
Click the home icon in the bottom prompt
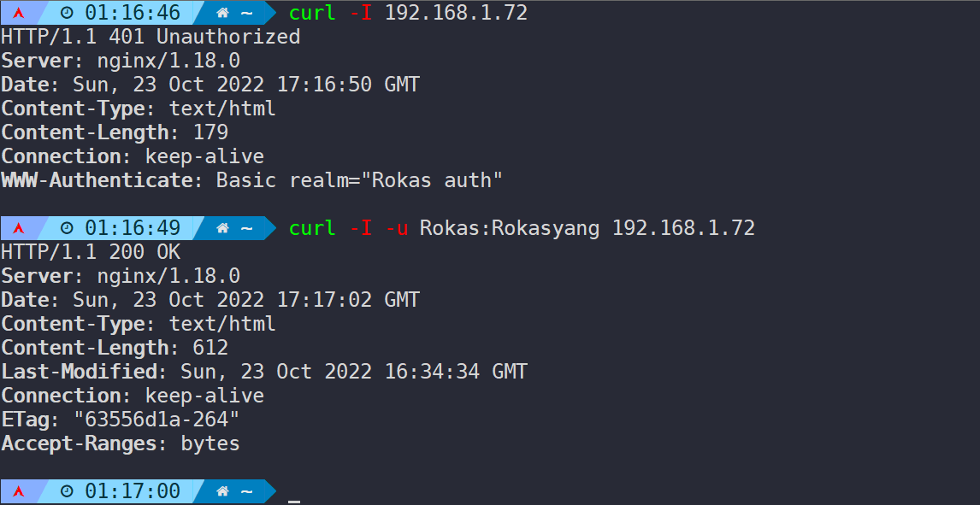coord(222,492)
